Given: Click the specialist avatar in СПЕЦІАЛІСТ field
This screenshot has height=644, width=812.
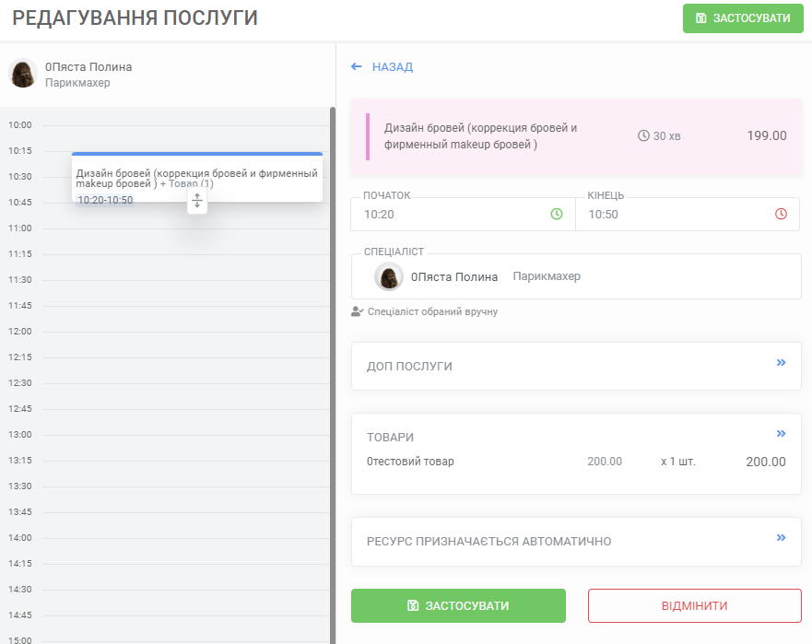Looking at the screenshot, I should [x=389, y=276].
